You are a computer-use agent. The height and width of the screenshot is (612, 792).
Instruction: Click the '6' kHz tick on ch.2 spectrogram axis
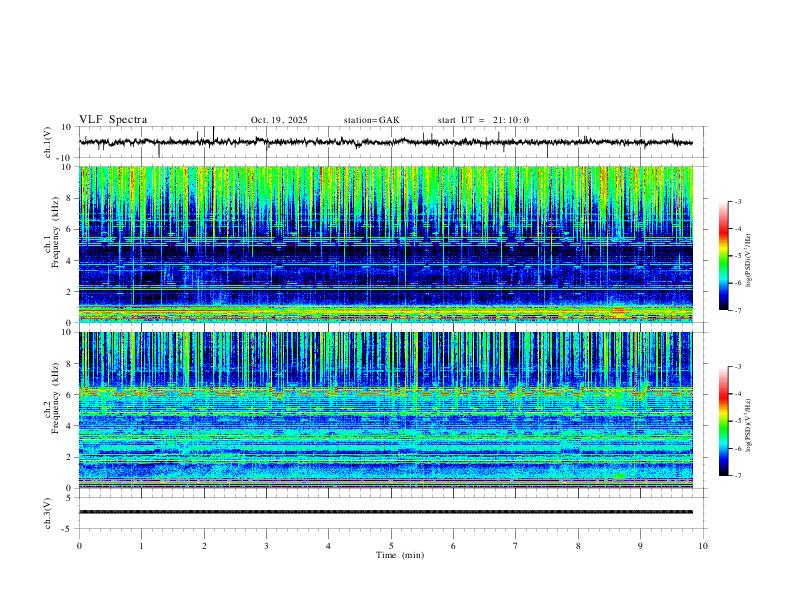[70, 395]
